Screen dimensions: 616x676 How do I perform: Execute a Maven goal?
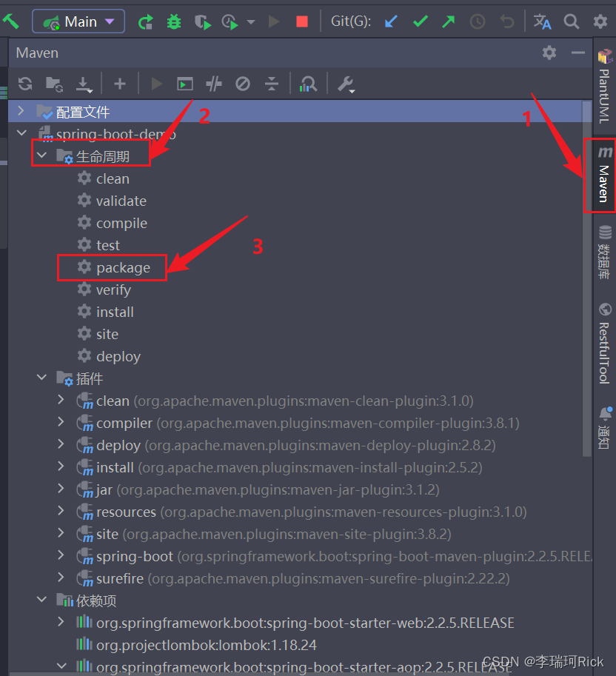185,84
